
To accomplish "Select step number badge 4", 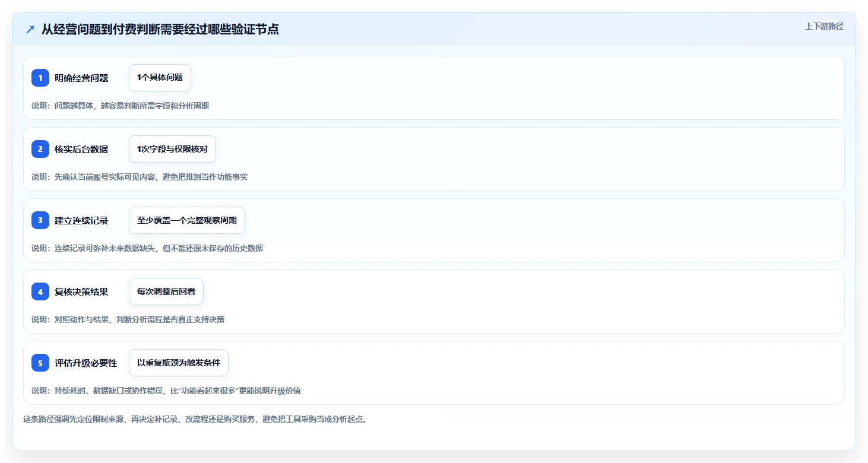I will (40, 291).
